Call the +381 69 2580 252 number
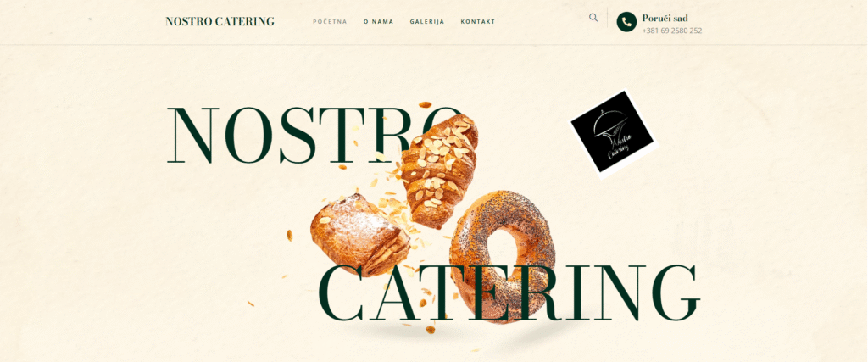 pyautogui.click(x=672, y=31)
